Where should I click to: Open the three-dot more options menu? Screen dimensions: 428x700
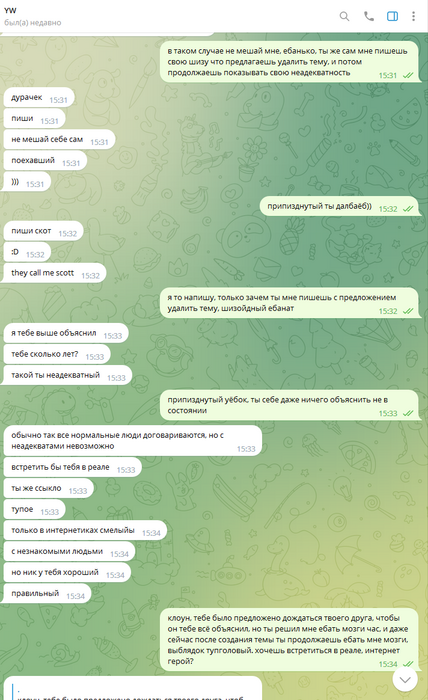tap(413, 17)
